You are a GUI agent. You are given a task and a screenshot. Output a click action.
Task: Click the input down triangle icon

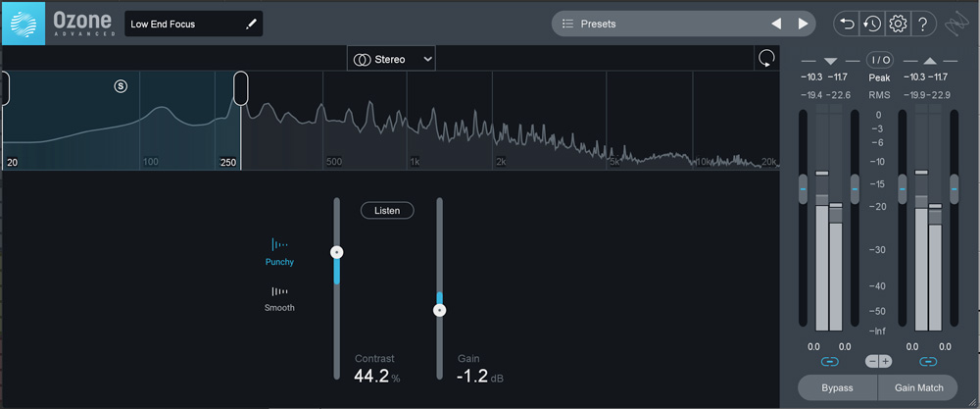pos(830,61)
